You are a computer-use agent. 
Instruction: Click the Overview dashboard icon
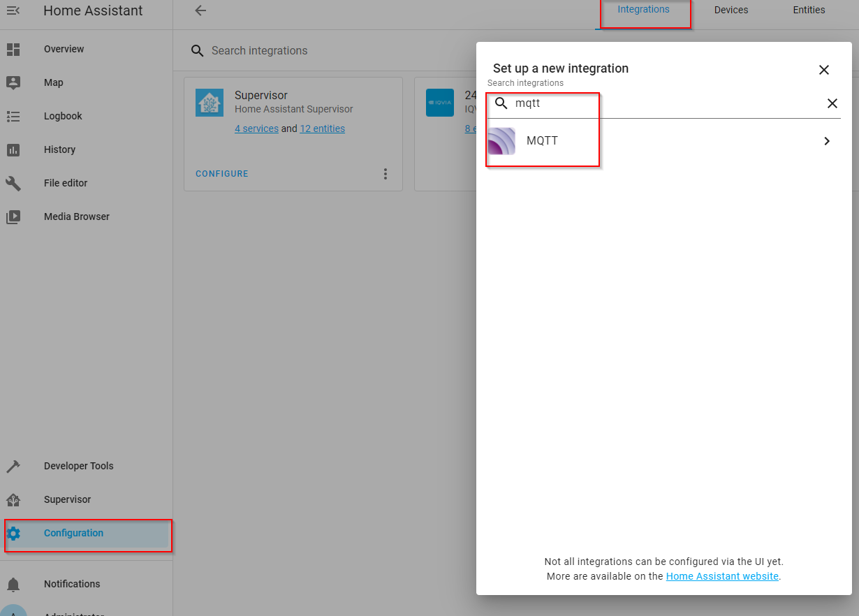13,49
